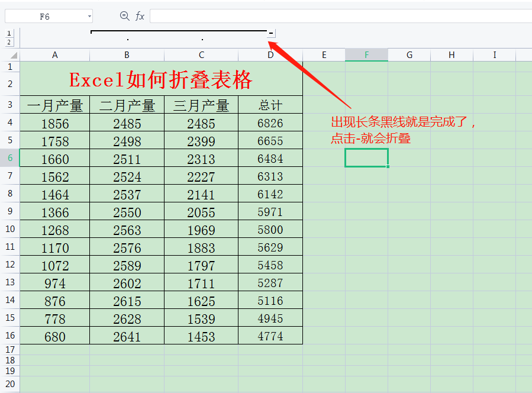Select cell containing 6826
This screenshot has height=393, width=532.
coord(270,123)
